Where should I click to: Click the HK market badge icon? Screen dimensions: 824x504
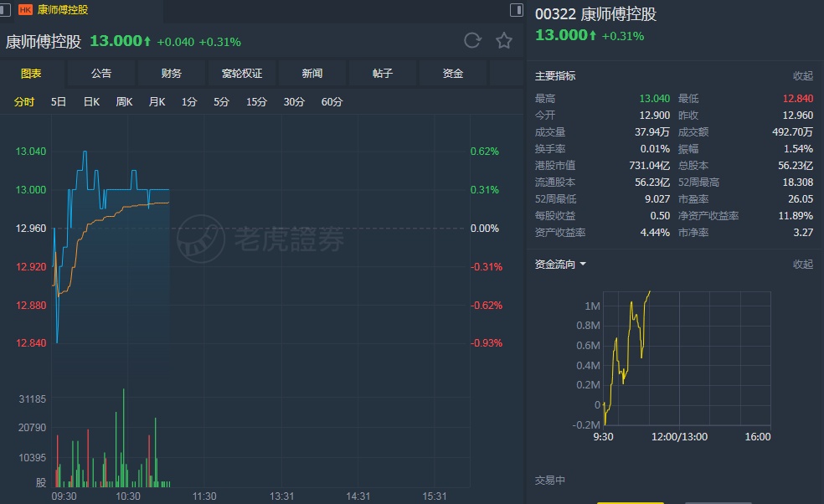point(25,10)
